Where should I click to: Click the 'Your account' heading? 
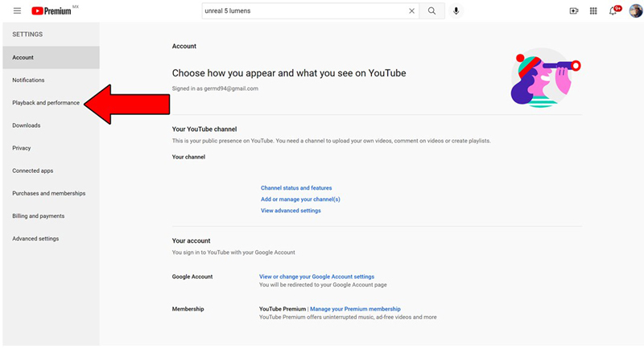(191, 240)
